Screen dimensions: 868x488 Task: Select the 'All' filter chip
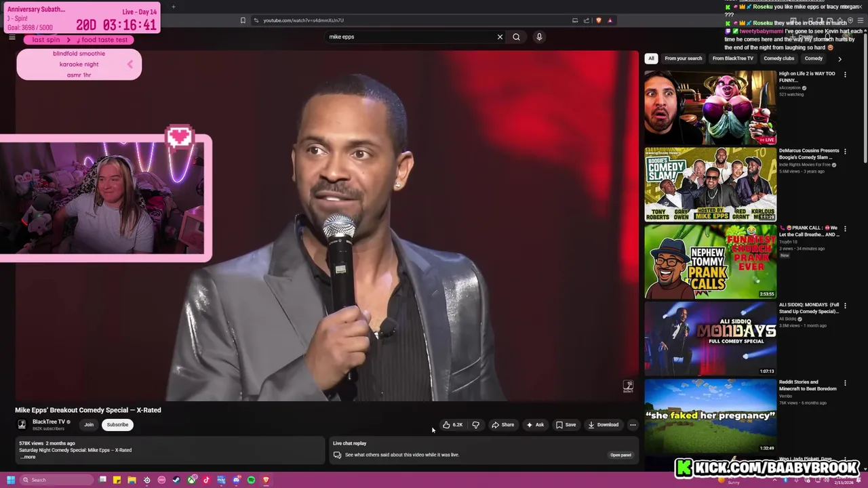(651, 58)
